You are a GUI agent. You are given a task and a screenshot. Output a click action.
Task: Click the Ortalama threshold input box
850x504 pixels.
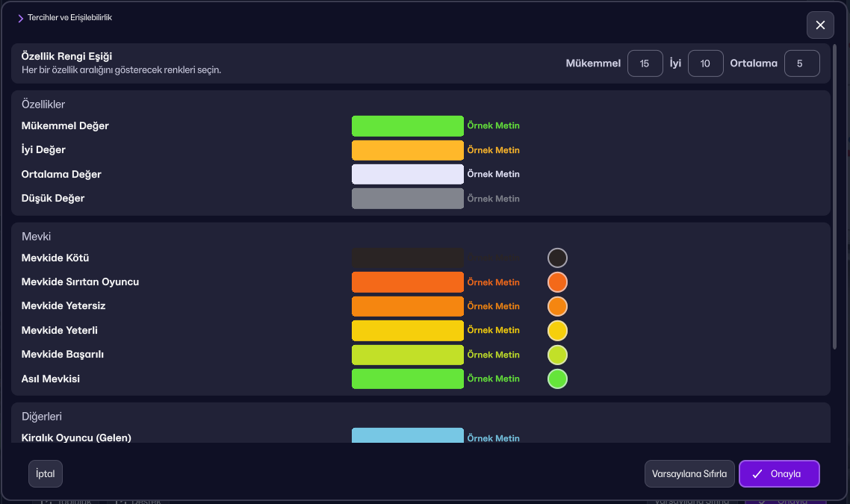[x=801, y=63]
